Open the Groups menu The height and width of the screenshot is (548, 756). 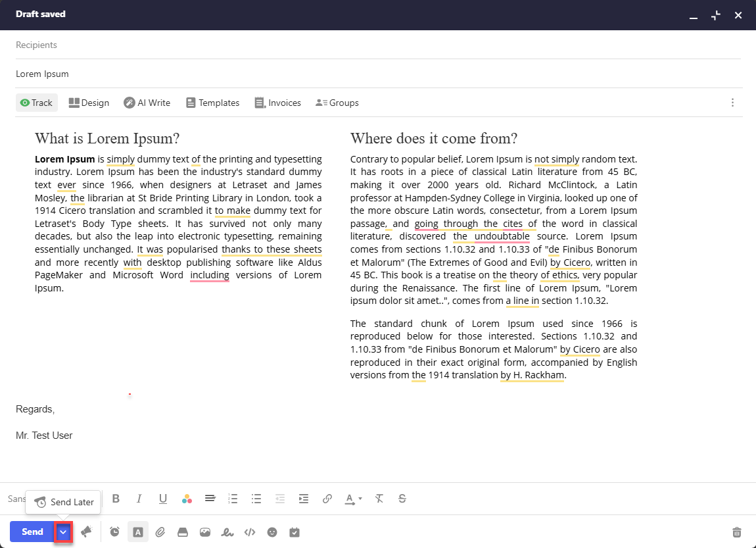point(337,103)
